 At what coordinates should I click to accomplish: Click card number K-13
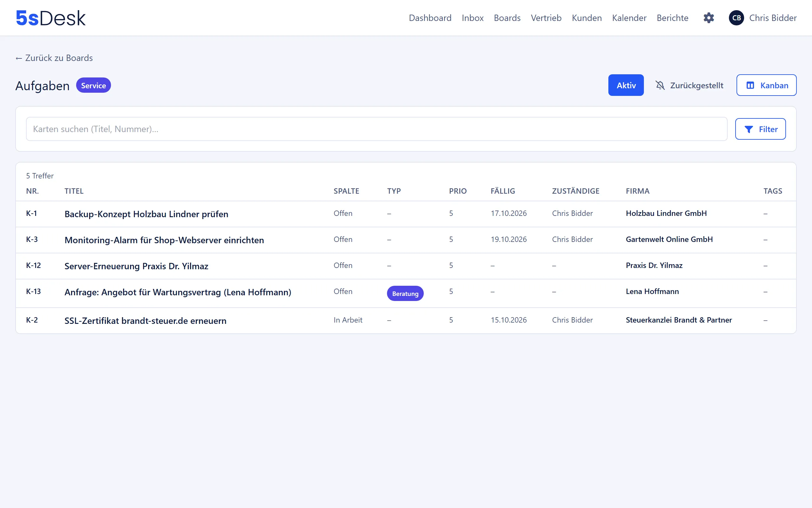click(34, 291)
